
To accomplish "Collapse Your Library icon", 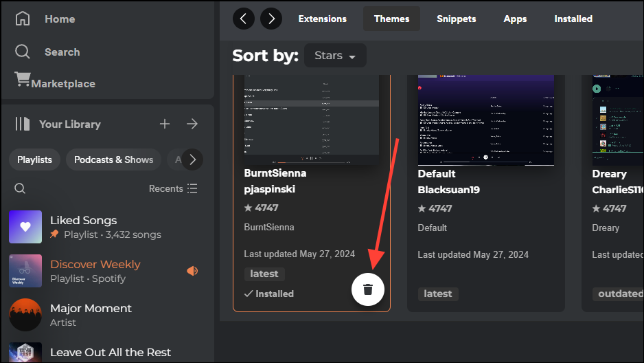I will [22, 124].
